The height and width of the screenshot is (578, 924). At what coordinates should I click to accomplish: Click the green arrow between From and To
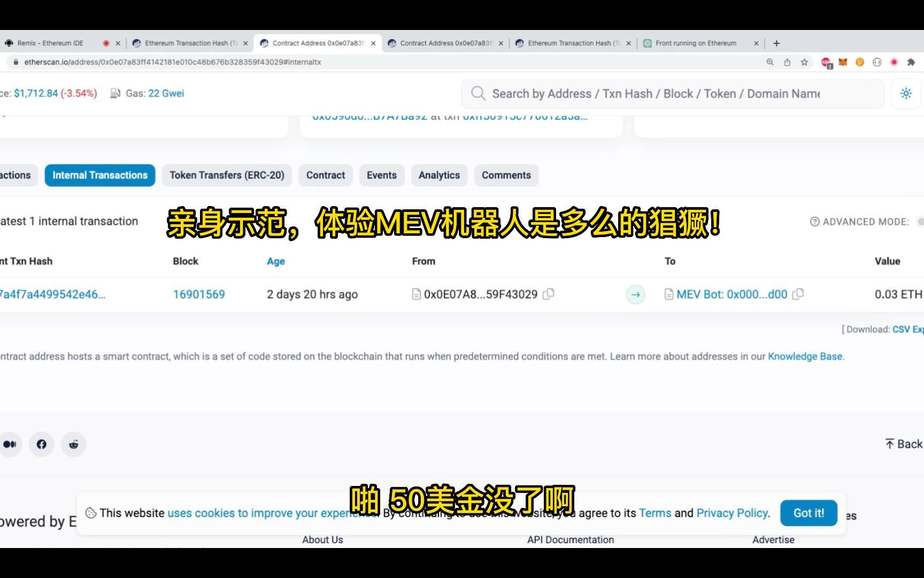(x=635, y=294)
